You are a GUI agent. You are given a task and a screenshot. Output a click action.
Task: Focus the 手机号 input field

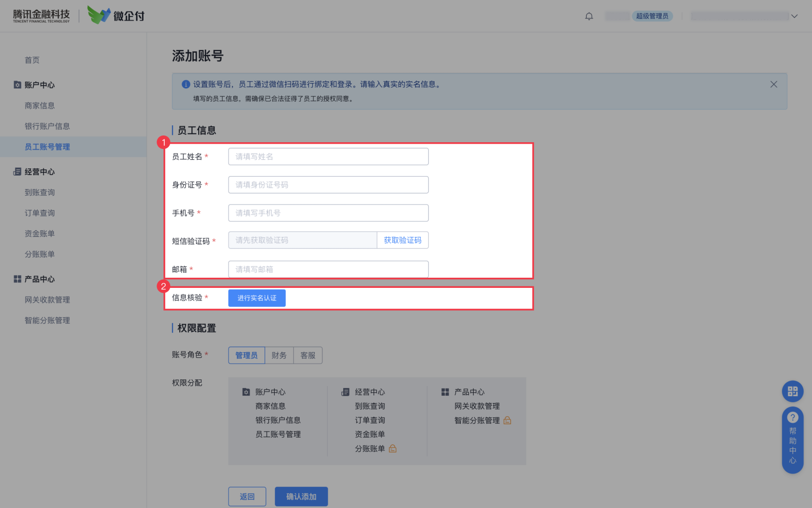click(328, 213)
